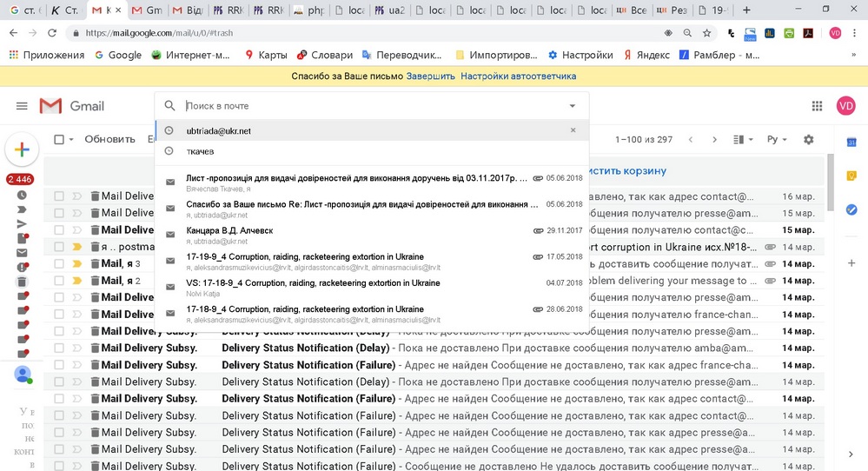Open a new browser tab
Image resolution: width=868 pixels, height=471 pixels.
point(746,10)
